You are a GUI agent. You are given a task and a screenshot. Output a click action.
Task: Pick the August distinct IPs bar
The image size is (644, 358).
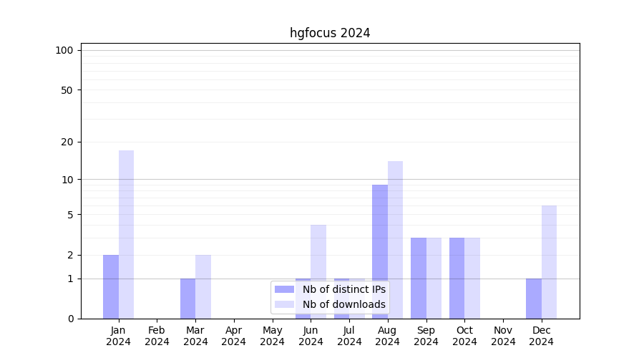click(x=380, y=251)
